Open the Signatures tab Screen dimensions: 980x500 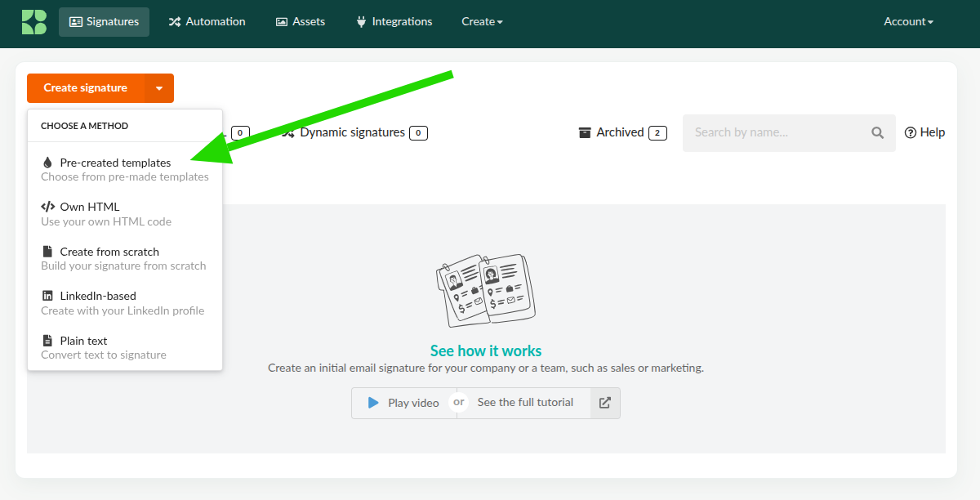[104, 22]
